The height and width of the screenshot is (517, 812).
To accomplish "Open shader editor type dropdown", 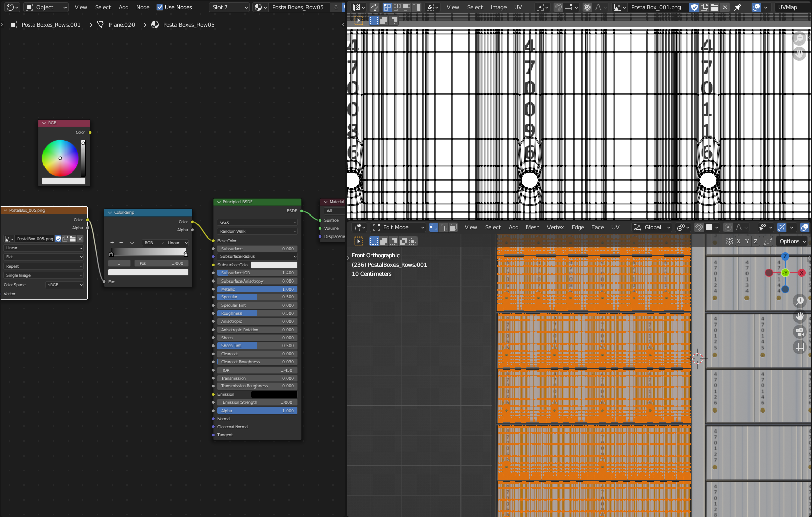I will point(12,7).
